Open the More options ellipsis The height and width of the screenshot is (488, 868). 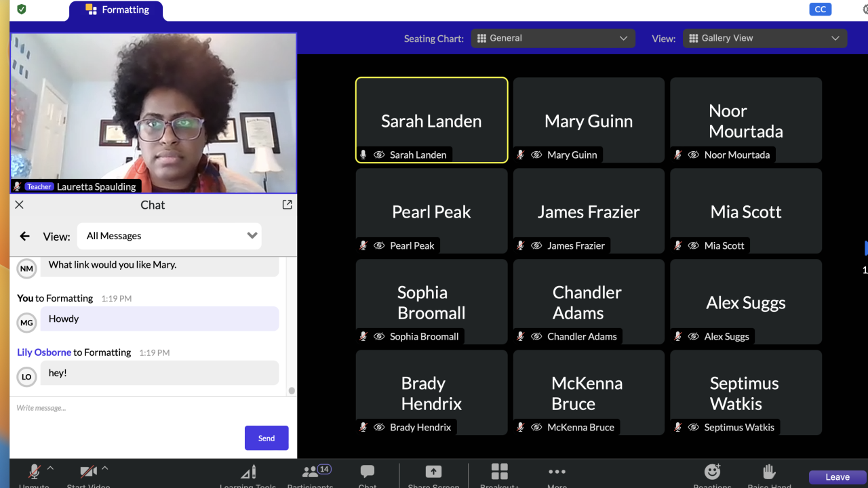pyautogui.click(x=557, y=472)
